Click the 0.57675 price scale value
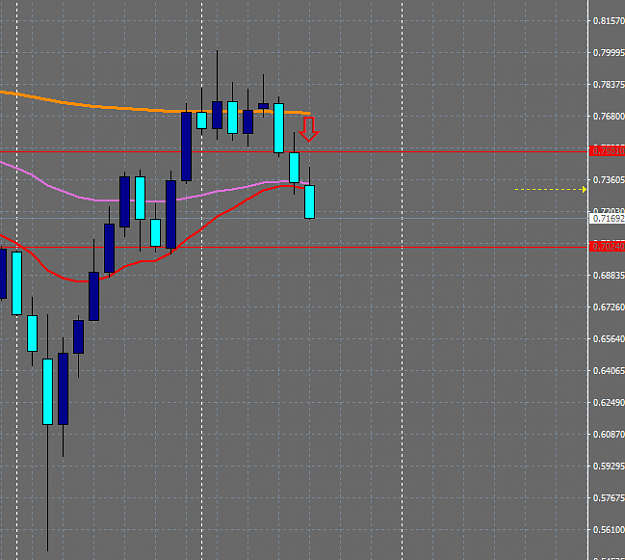The image size is (625, 560). pyautogui.click(x=608, y=498)
